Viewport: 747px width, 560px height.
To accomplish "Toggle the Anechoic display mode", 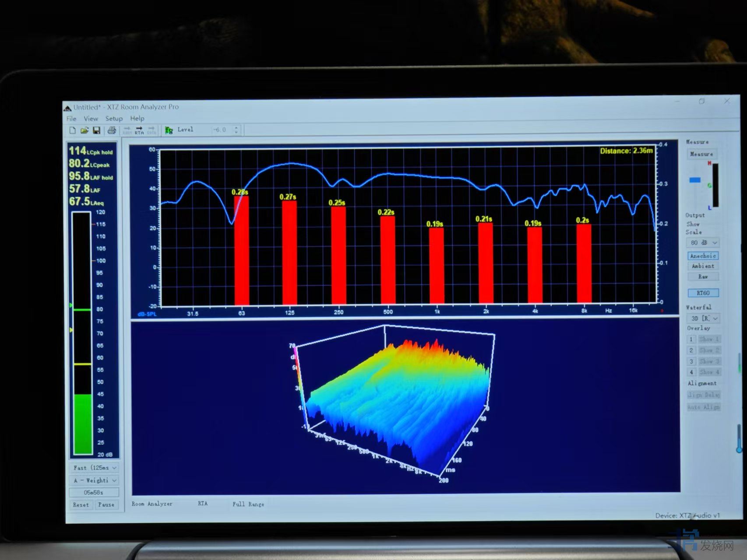I will coord(702,256).
